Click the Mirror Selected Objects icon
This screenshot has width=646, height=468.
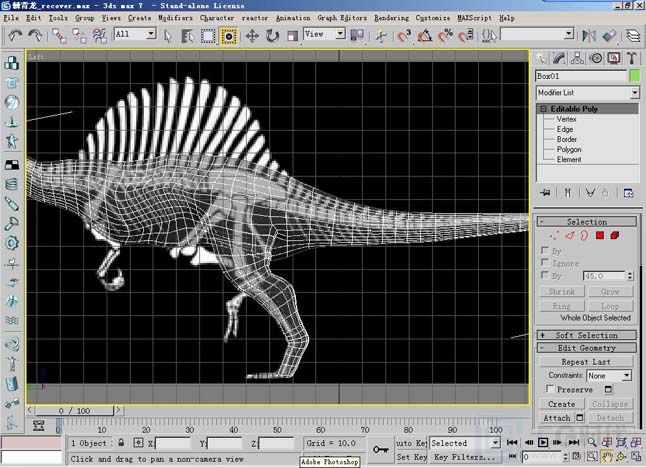point(589,36)
